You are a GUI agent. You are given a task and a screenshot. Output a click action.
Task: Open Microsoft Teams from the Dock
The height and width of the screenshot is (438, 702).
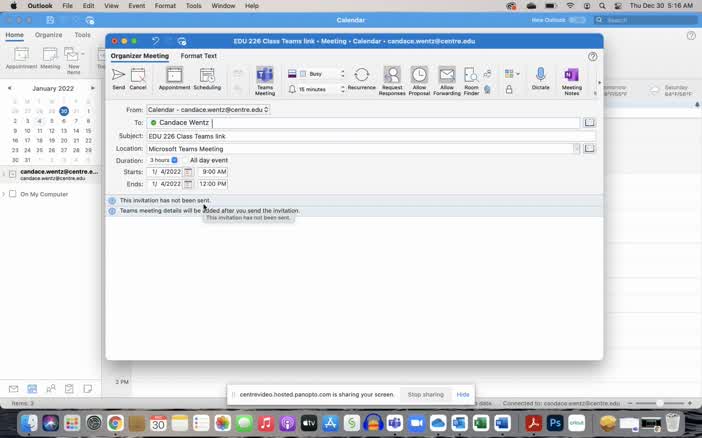click(394, 423)
